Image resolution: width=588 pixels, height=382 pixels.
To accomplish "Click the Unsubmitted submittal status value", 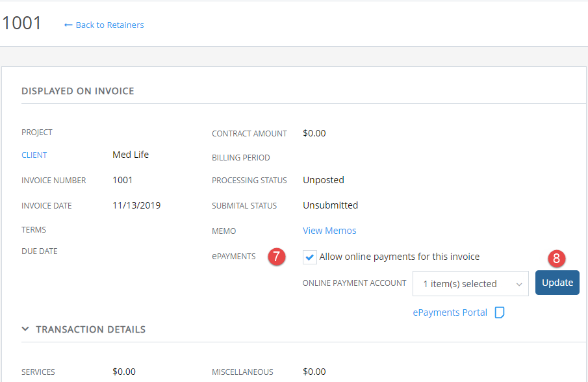I will [x=330, y=205].
